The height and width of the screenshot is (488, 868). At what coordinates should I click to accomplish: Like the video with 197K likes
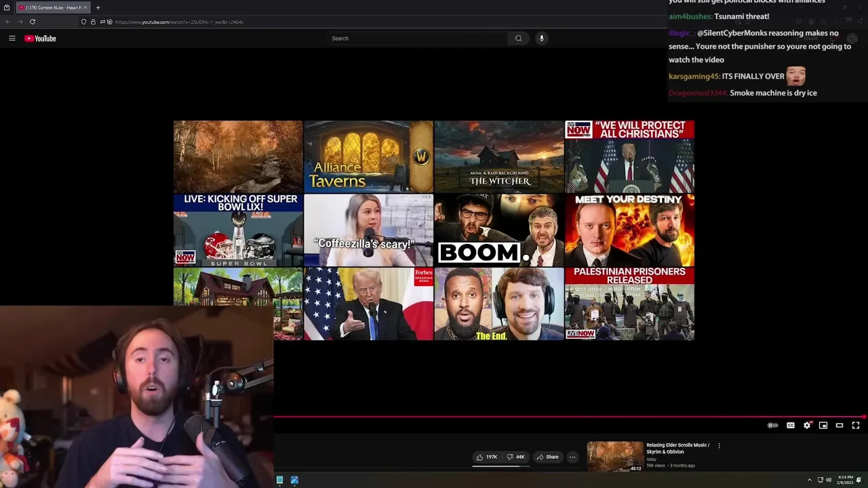coord(487,457)
